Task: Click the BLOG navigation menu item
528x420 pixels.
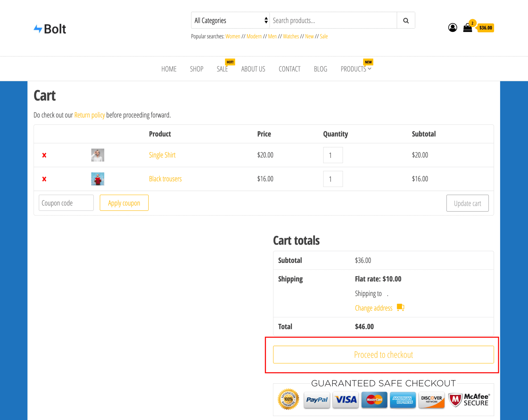Action: [x=320, y=69]
